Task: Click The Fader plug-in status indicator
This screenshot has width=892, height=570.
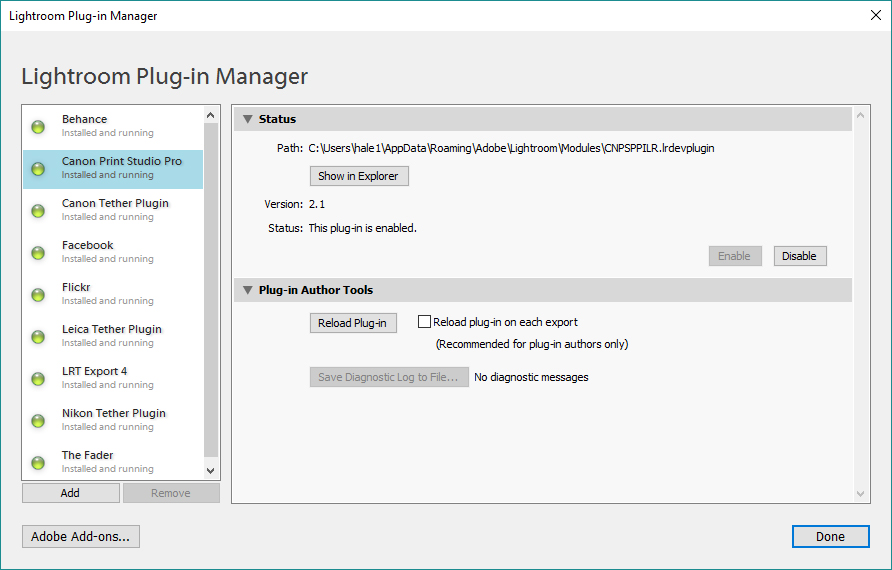Action: tap(38, 463)
